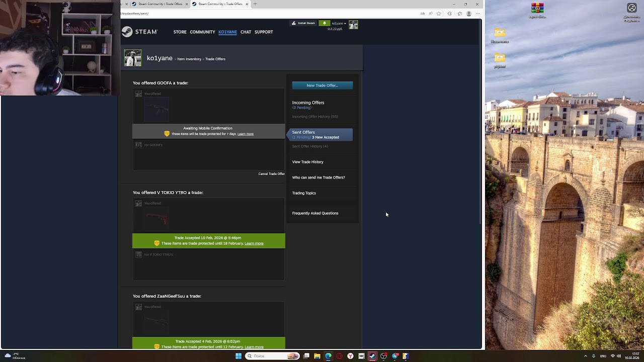Click the offered item in GOOFA trade
644x362 pixels.
156,110
